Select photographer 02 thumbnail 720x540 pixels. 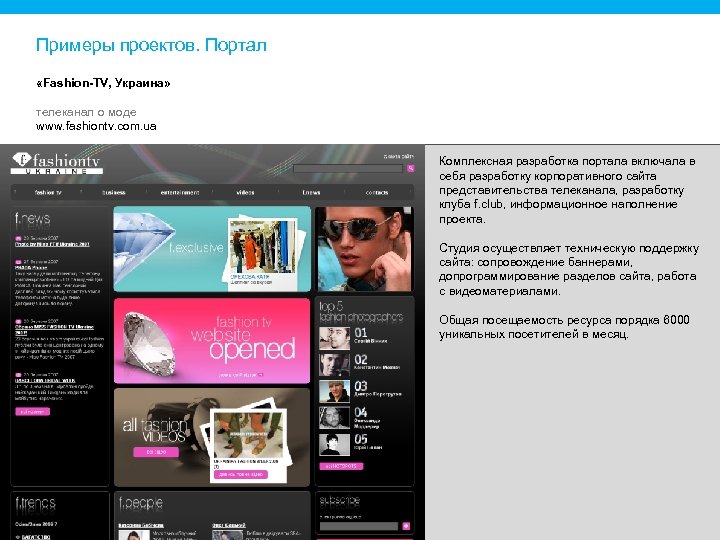point(334,365)
